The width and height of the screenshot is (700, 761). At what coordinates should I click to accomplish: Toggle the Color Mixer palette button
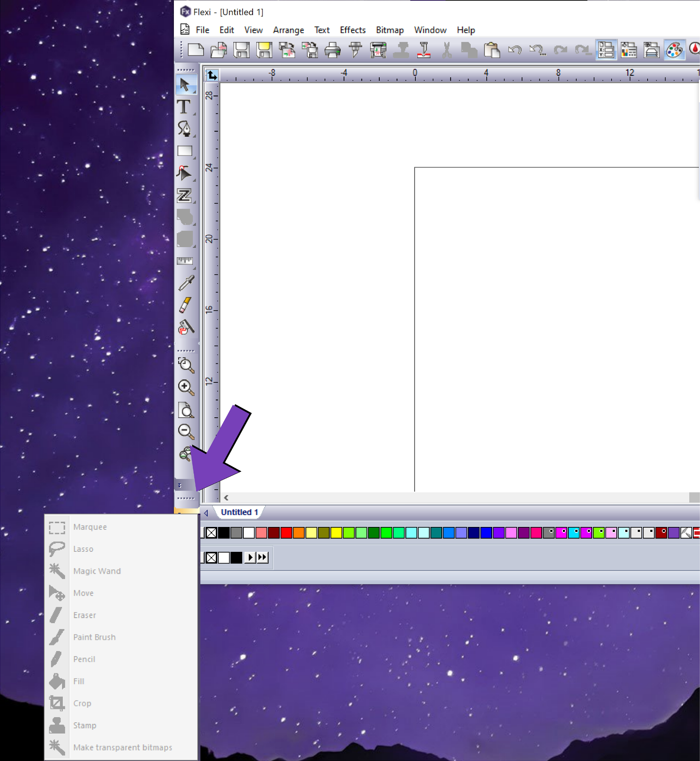coord(674,50)
